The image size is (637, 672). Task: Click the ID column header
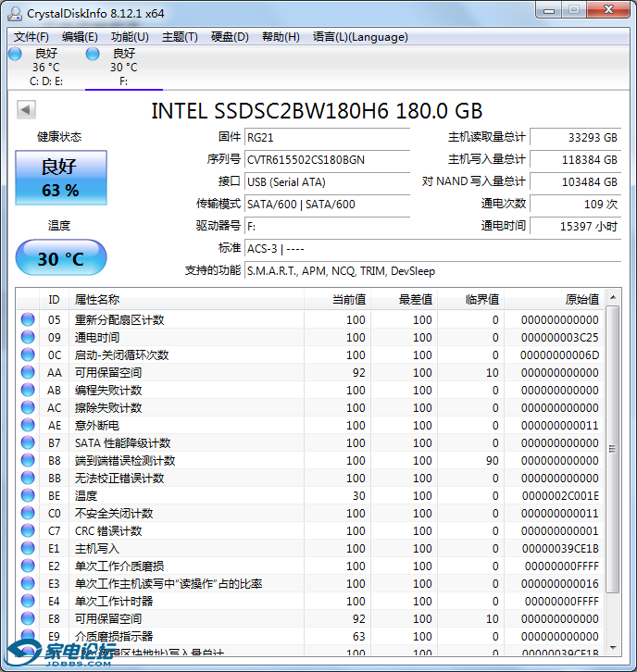point(54,300)
